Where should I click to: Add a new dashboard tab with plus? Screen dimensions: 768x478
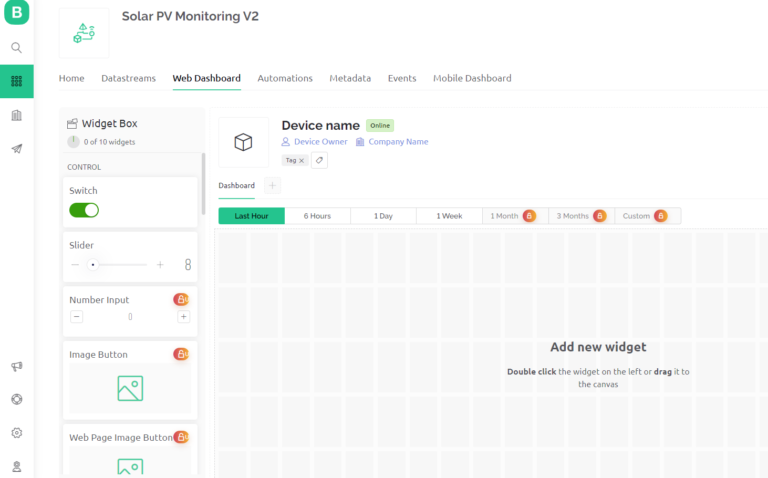point(272,186)
